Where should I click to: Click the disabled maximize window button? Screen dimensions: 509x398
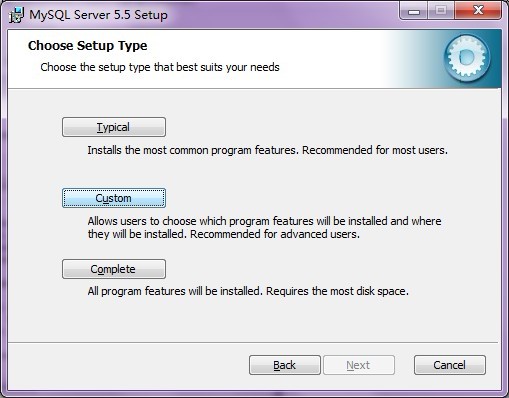click(441, 11)
